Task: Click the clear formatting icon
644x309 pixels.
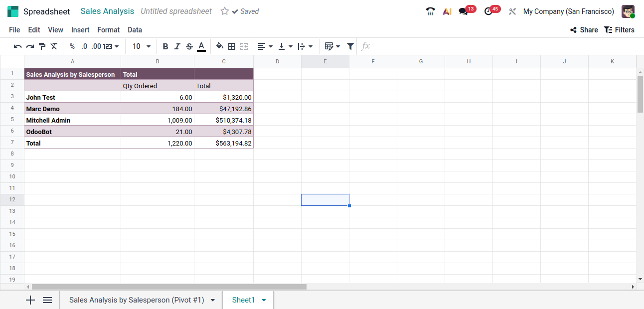Action: coord(54,46)
